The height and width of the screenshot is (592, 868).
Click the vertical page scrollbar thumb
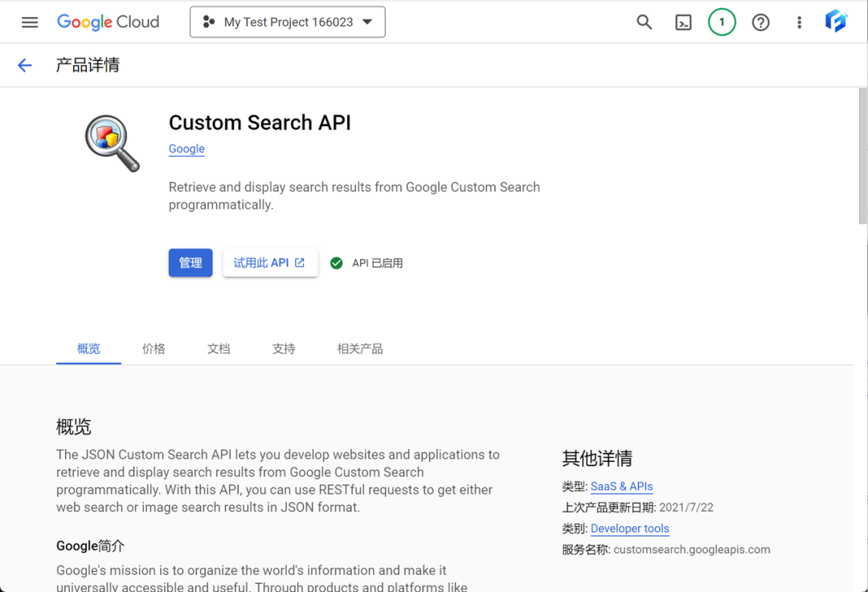(x=863, y=156)
